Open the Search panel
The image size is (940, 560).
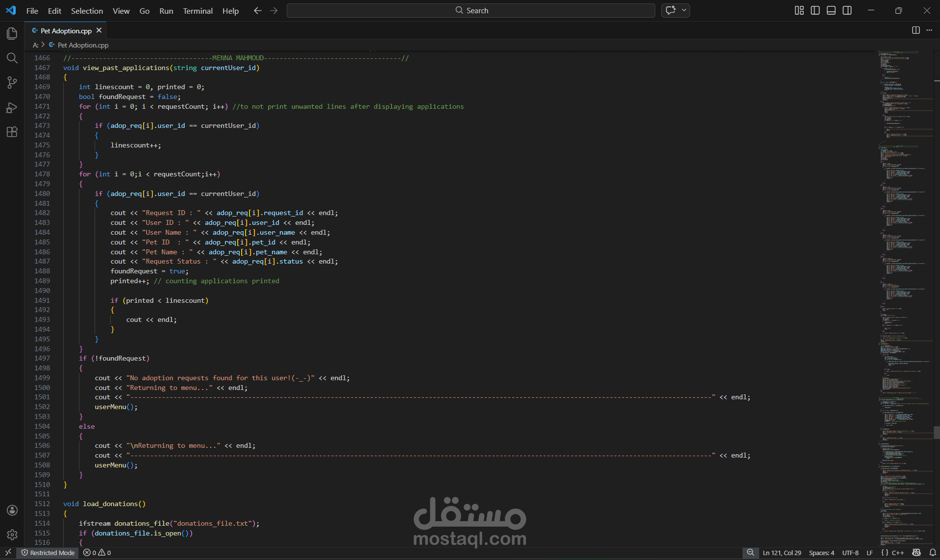point(12,58)
